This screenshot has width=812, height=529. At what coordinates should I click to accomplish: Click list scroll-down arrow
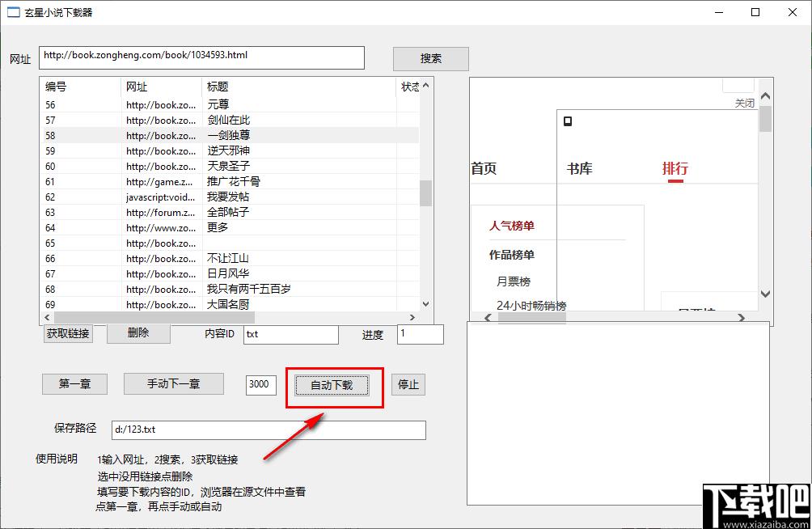[425, 304]
